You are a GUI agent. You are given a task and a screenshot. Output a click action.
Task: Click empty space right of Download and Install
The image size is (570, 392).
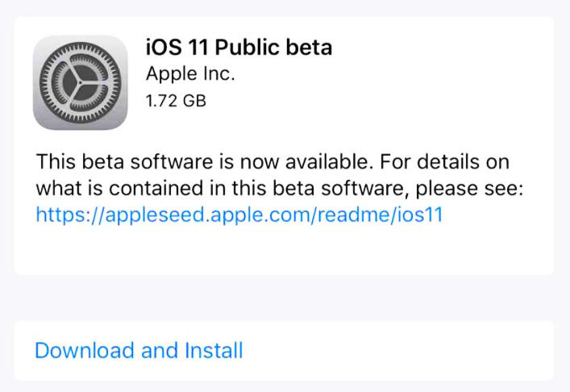(x=403, y=351)
